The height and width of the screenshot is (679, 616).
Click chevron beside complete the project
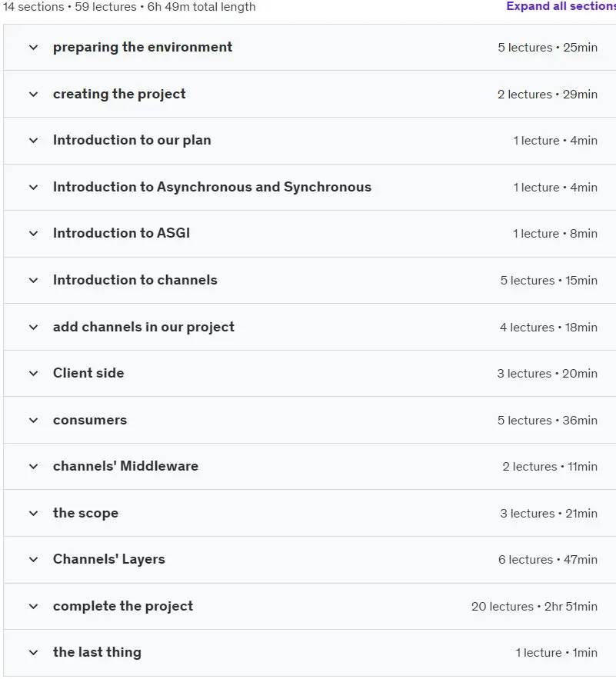click(33, 607)
